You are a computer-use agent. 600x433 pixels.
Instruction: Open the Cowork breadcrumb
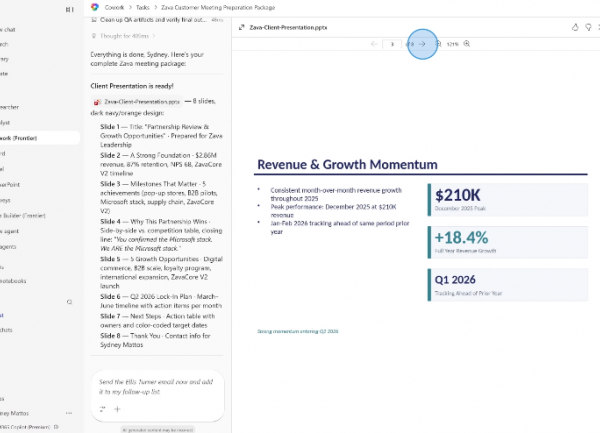[114, 7]
